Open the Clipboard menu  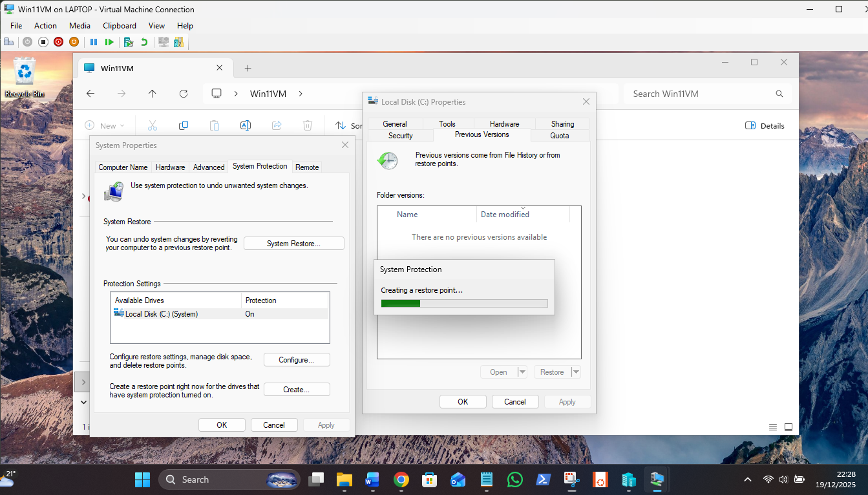point(120,26)
